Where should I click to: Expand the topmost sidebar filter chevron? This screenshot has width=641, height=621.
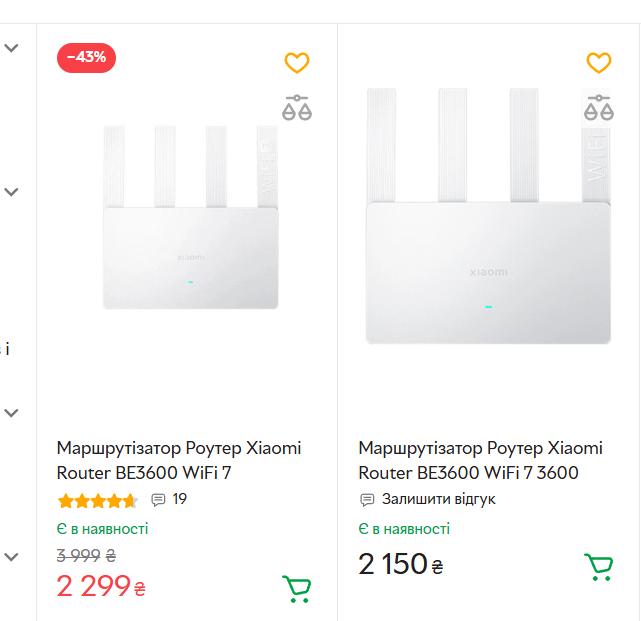tap(12, 47)
